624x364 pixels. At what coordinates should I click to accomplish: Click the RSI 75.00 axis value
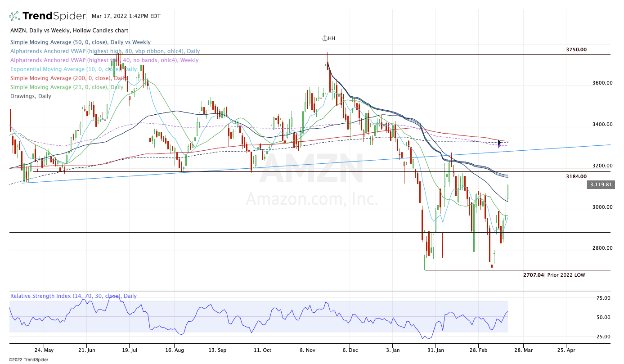pyautogui.click(x=603, y=298)
